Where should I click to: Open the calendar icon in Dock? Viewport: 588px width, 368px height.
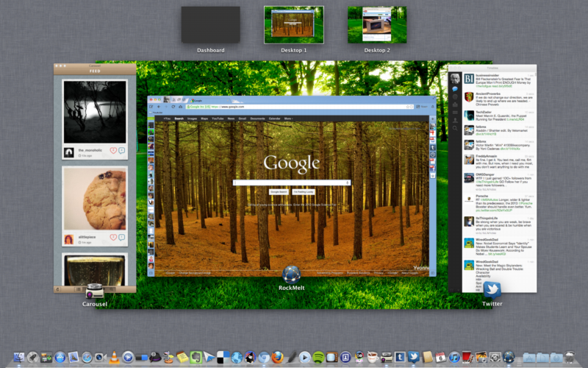[x=440, y=357]
